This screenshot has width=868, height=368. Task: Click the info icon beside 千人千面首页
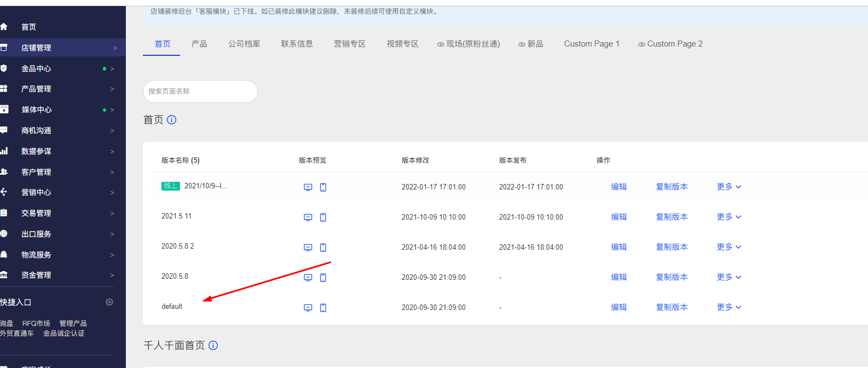tap(213, 346)
